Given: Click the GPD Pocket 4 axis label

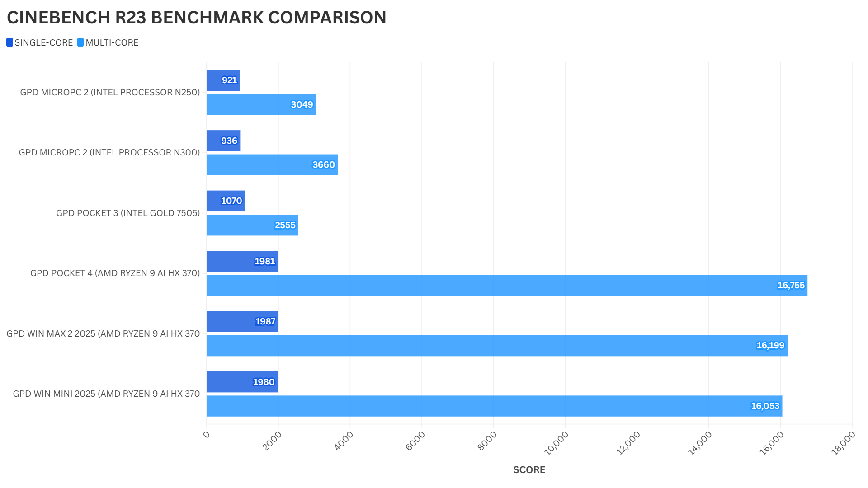Looking at the screenshot, I should [x=115, y=273].
